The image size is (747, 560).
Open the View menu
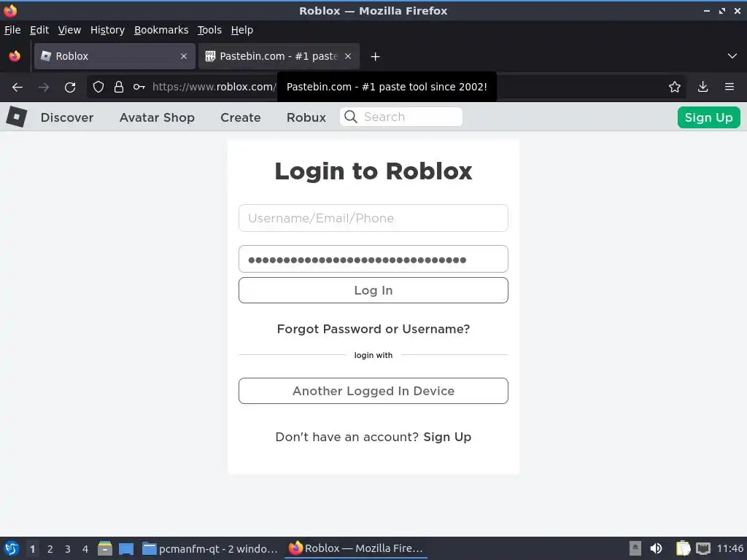tap(69, 30)
